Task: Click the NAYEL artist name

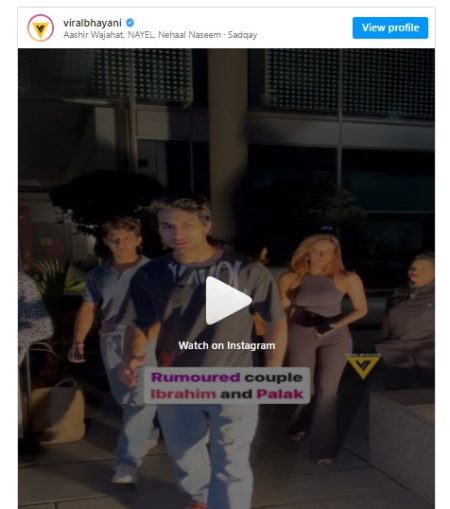Action: click(141, 35)
